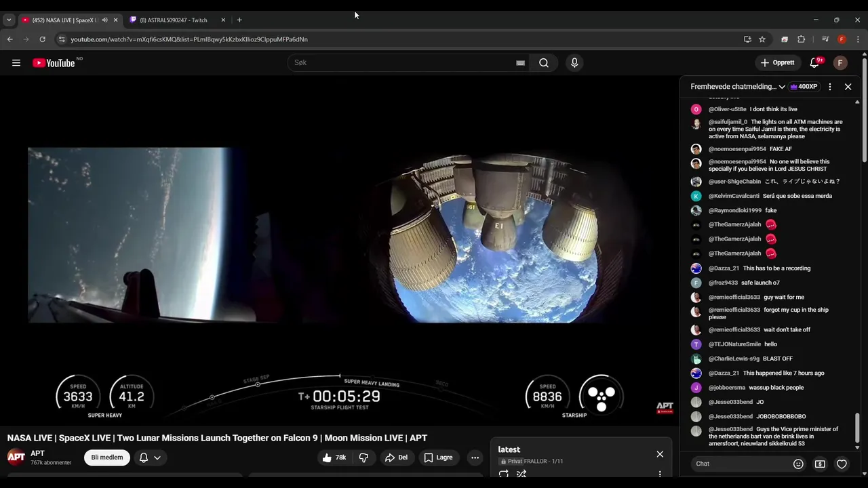Dislike the video with thumbs down
The height and width of the screenshot is (488, 868).
tap(363, 457)
